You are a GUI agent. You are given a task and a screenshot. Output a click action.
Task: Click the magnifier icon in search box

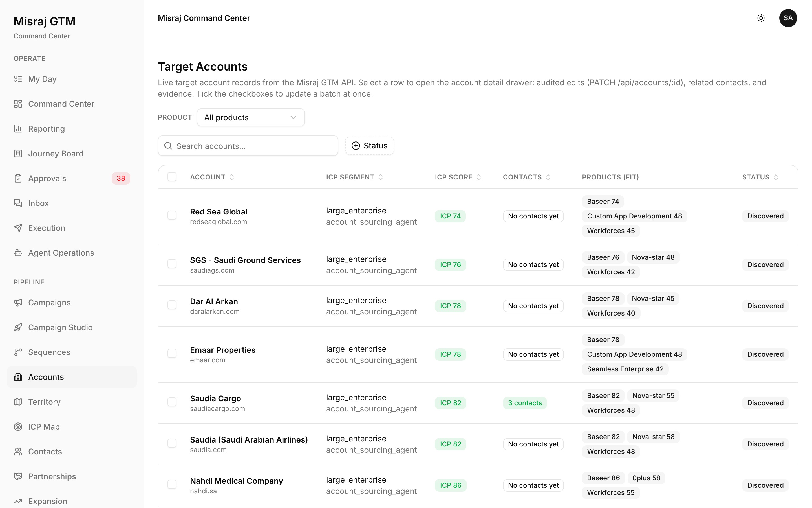[x=168, y=146]
